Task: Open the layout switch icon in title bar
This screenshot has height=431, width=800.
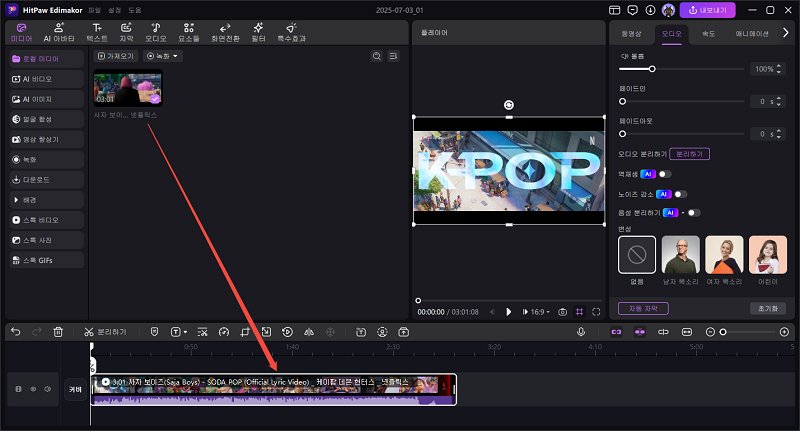Action: point(615,10)
